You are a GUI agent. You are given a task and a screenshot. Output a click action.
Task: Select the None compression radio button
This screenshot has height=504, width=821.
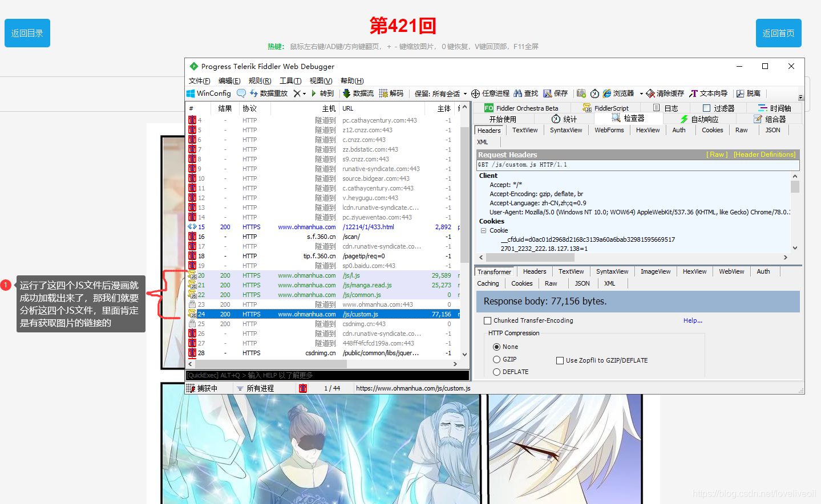point(496,347)
